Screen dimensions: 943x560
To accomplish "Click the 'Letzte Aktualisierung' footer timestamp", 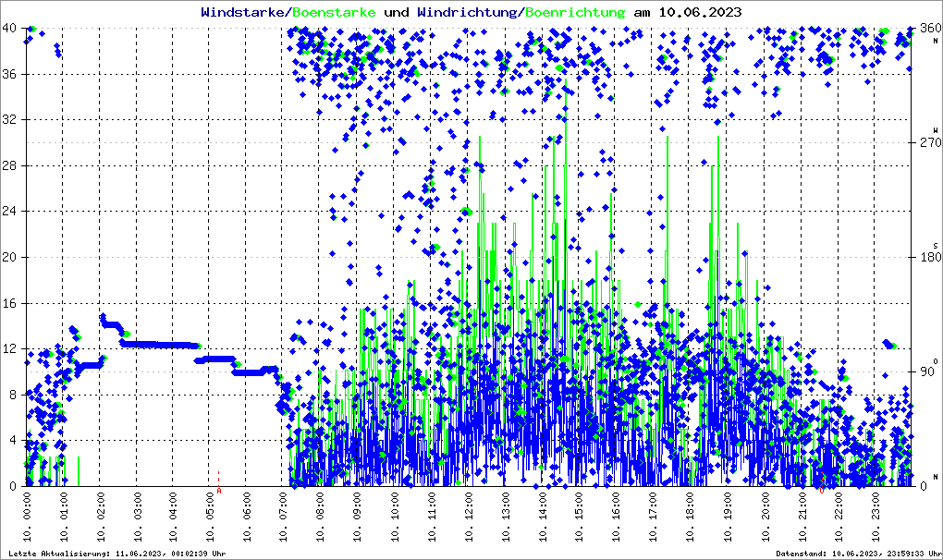I will point(117,554).
